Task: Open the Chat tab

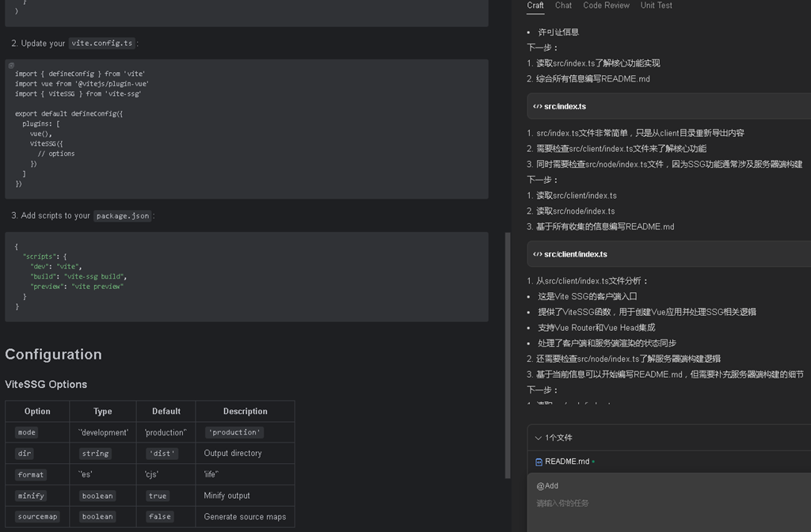Action: (563, 6)
